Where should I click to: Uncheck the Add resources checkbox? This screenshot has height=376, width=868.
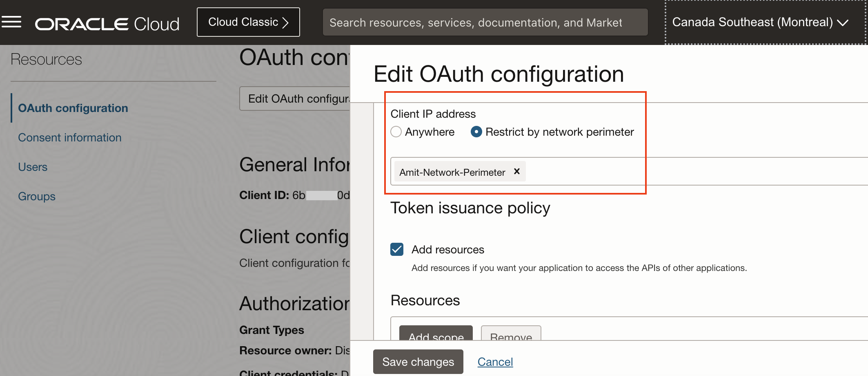tap(397, 249)
